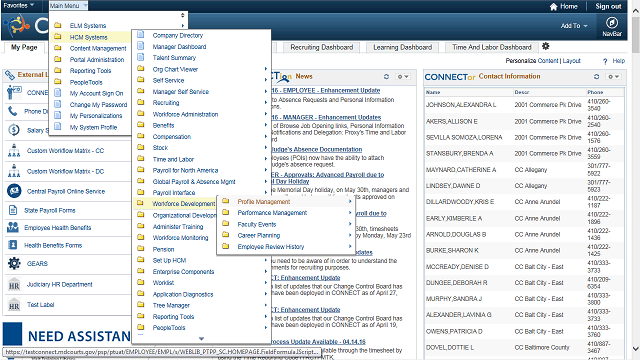Expand the Org Chart Viewer submenu arrow
Viewport: 640px width, 360px height.
[266, 69]
